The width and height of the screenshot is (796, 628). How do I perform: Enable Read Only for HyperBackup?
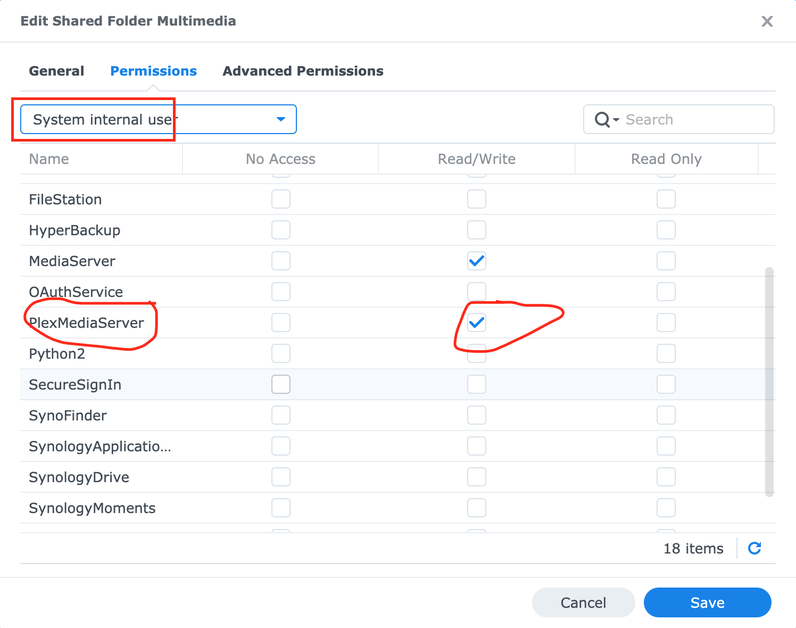click(x=666, y=230)
